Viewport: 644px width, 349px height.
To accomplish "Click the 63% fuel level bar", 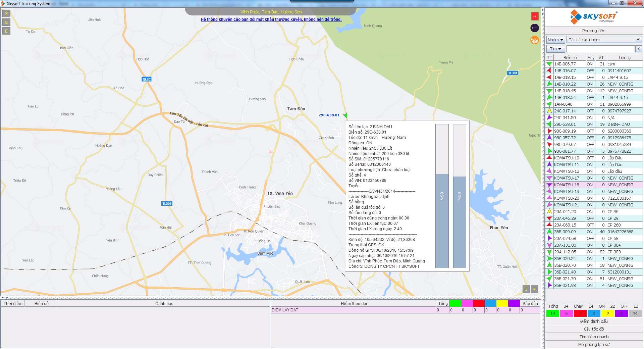I will click(x=460, y=196).
